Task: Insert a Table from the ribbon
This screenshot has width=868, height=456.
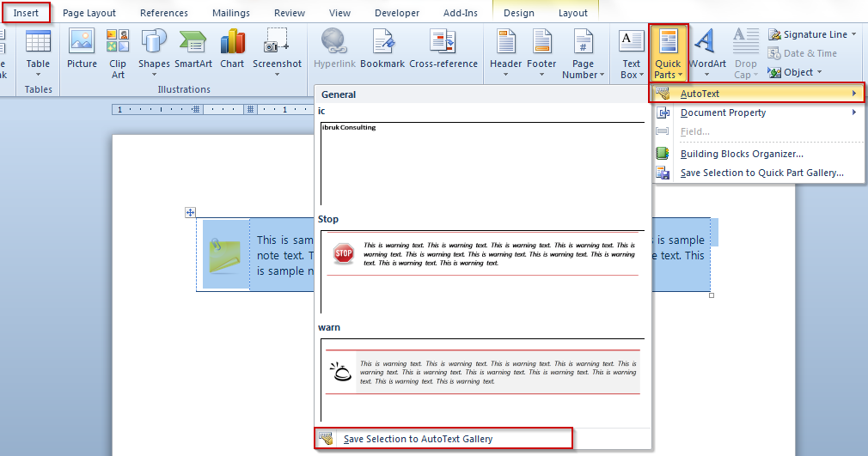Action: point(38,54)
